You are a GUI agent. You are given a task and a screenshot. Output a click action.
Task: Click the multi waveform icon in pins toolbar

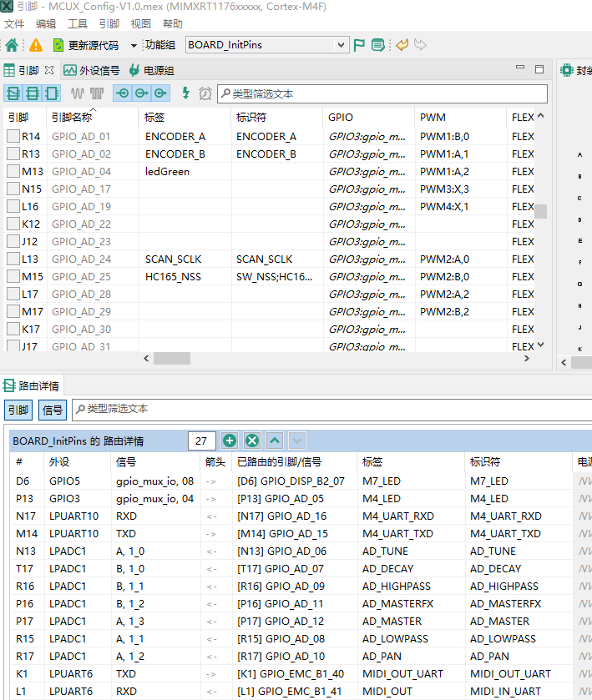click(97, 93)
